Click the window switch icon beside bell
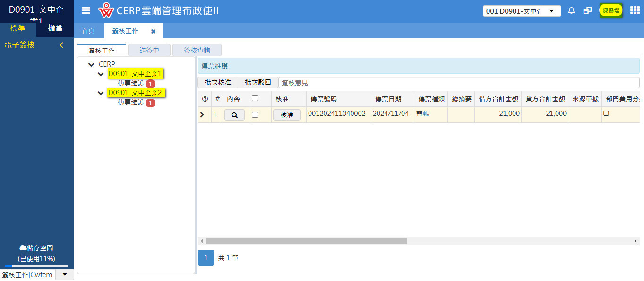The image size is (644, 281). click(587, 10)
